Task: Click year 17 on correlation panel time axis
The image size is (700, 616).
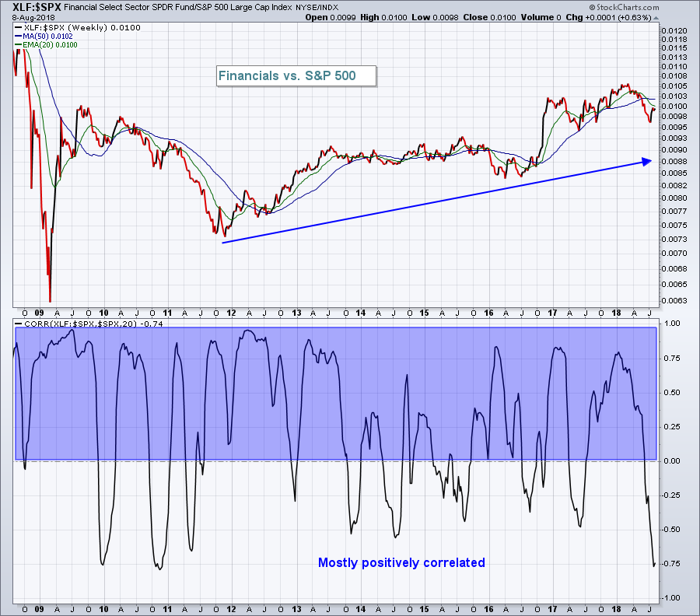Action: (553, 609)
